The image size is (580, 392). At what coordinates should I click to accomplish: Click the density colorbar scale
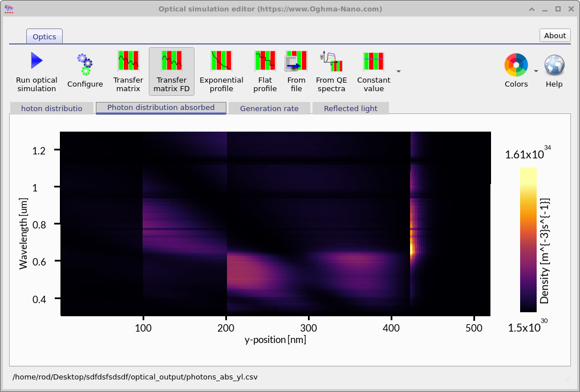(x=528, y=239)
